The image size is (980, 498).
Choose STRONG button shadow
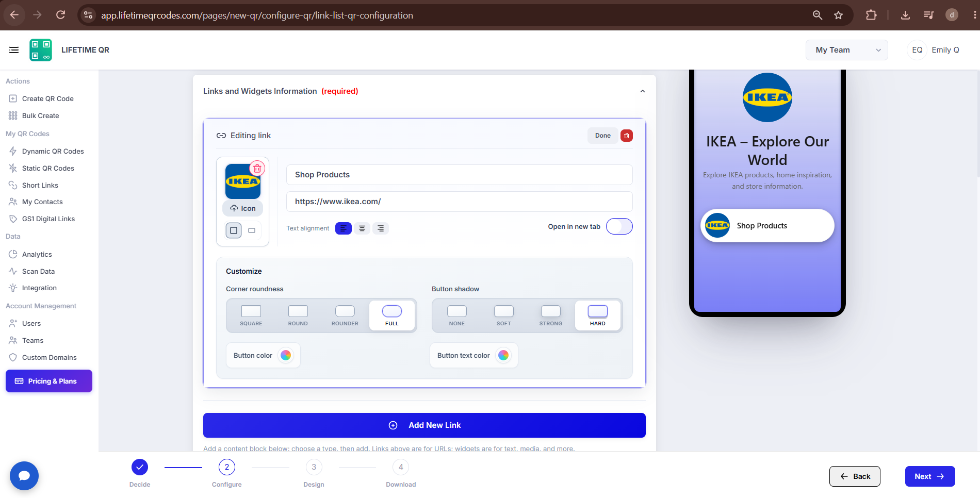(x=551, y=316)
